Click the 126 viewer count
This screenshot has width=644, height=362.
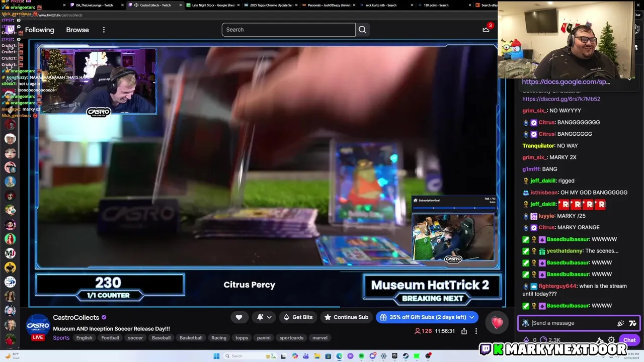click(423, 331)
